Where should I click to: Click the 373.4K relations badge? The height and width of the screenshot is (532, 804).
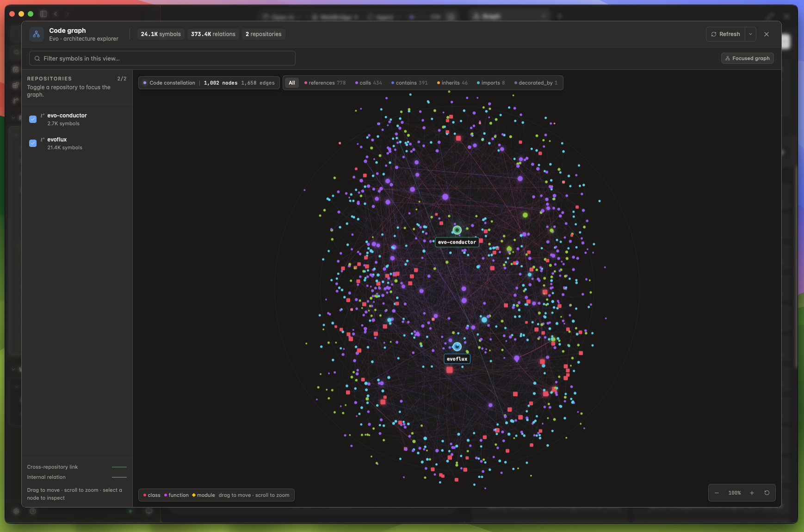click(x=213, y=34)
